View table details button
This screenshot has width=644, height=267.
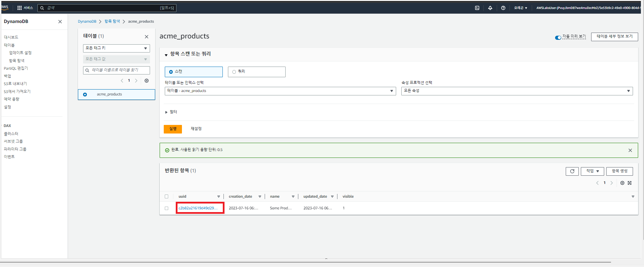point(614,37)
